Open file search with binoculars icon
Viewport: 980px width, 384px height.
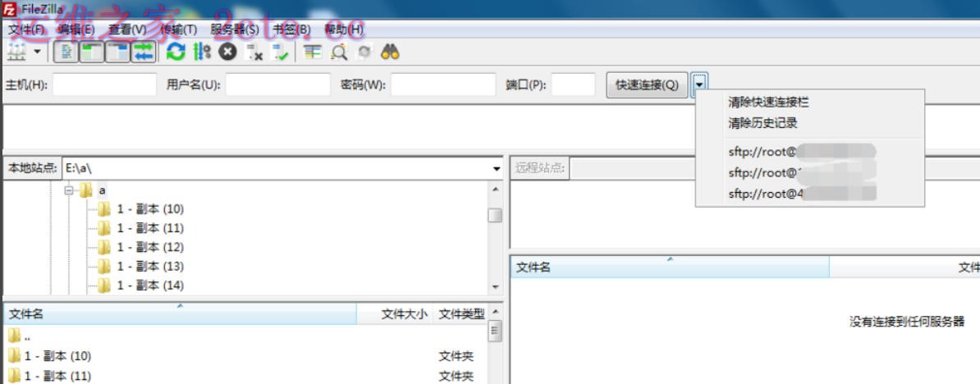[x=390, y=53]
